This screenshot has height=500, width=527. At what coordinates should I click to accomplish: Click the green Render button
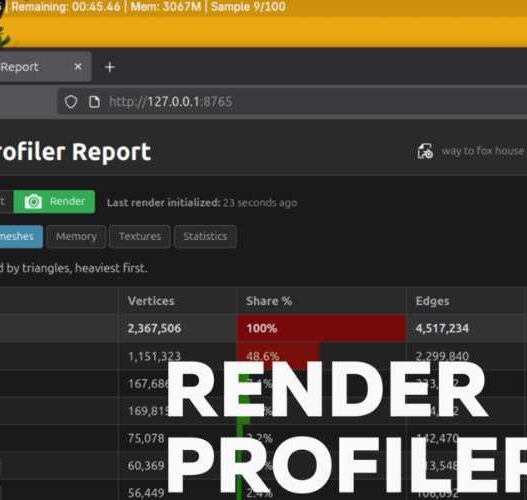[54, 202]
